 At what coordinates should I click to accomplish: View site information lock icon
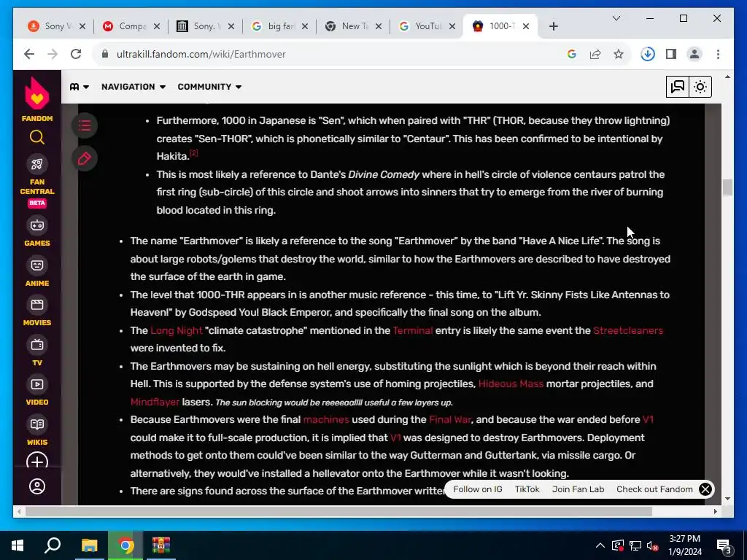pyautogui.click(x=105, y=54)
